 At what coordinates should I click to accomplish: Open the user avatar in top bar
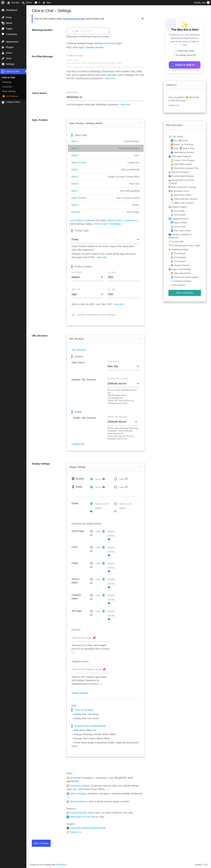pos(208,2)
